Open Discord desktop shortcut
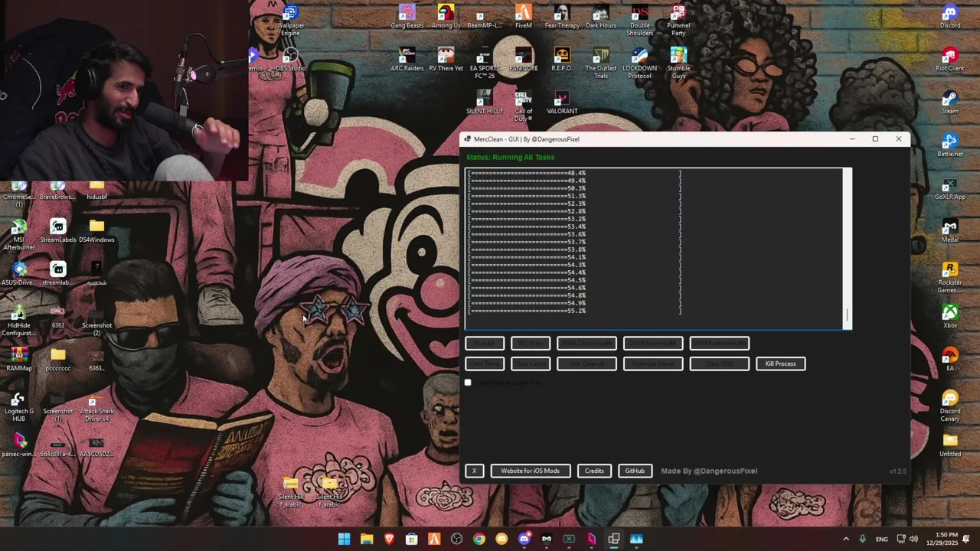This screenshot has width=980, height=551. point(950,17)
